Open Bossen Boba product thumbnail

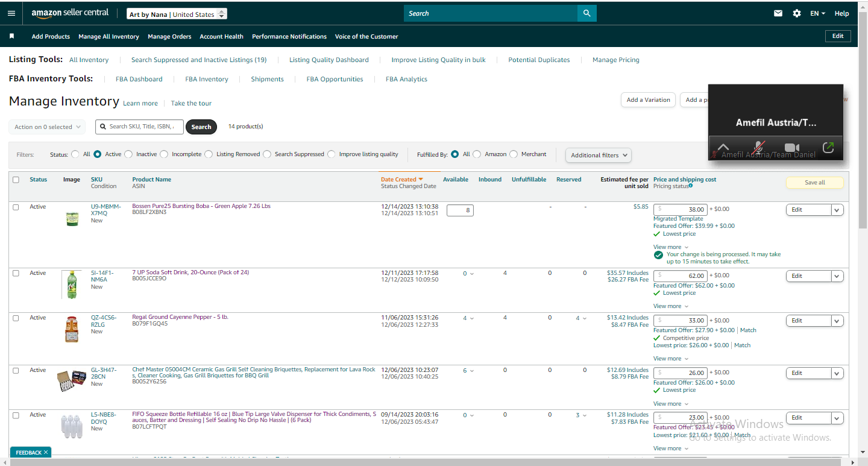72,218
